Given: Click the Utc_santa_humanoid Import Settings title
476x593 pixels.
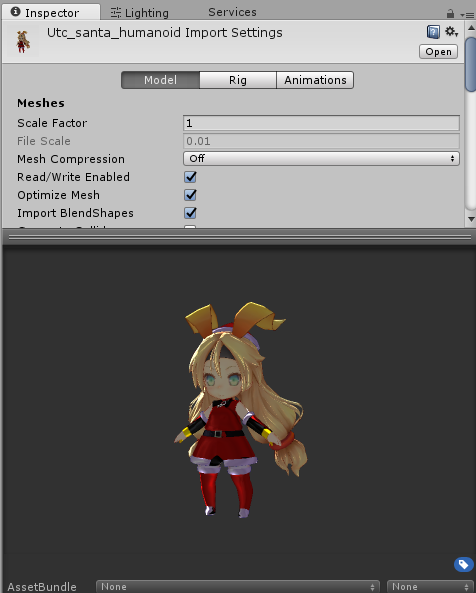Looking at the screenshot, I should click(x=164, y=33).
